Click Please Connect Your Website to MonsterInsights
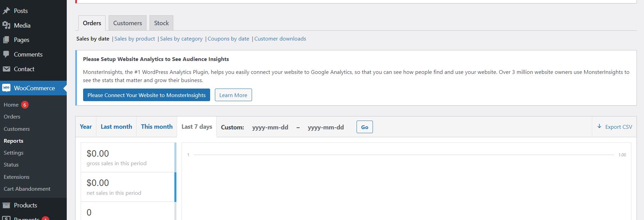 [146, 95]
